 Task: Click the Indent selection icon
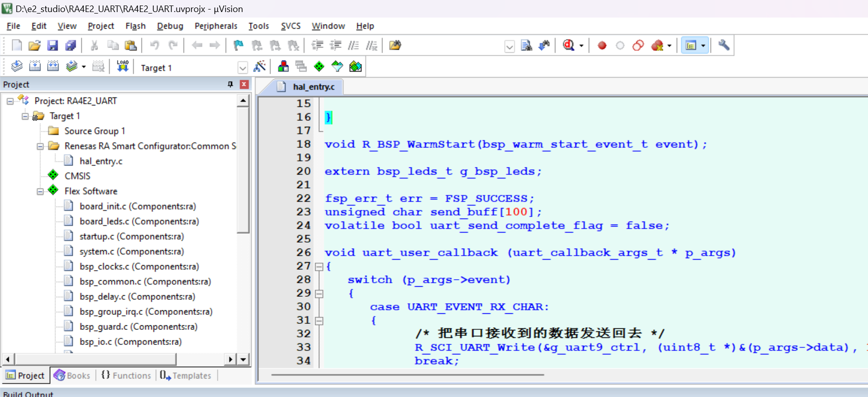point(317,46)
